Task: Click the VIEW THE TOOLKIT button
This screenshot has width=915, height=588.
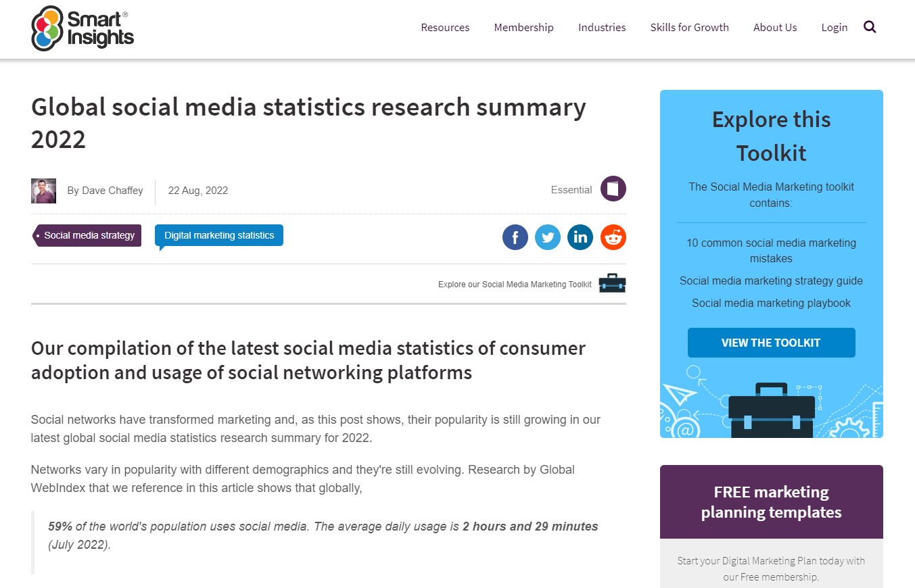Action: click(771, 343)
